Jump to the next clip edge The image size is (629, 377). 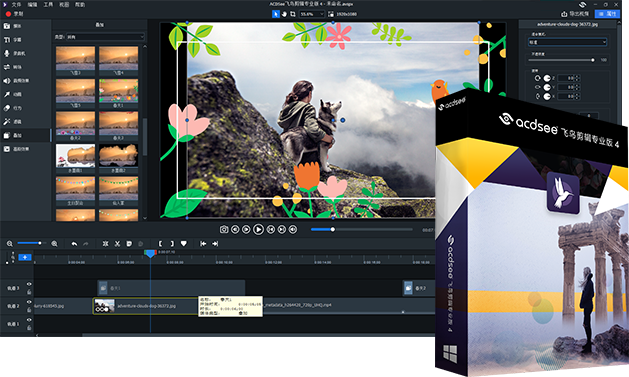tap(215, 243)
